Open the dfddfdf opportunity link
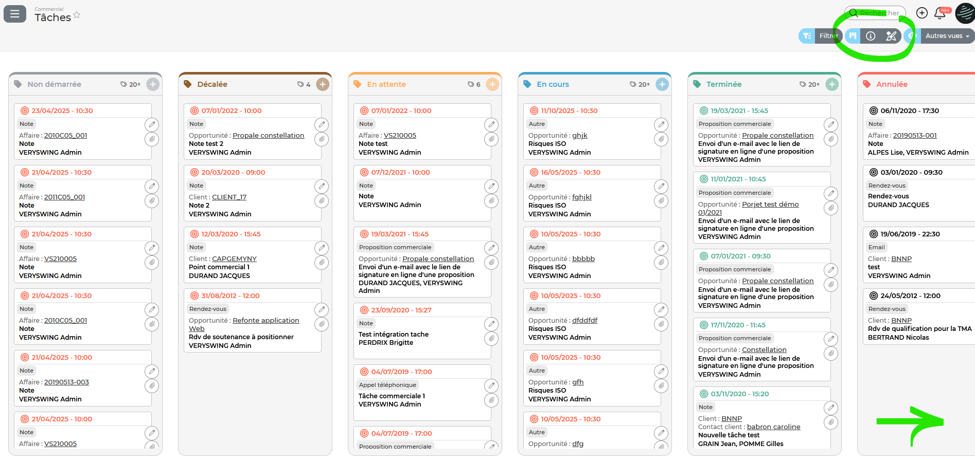 click(585, 320)
